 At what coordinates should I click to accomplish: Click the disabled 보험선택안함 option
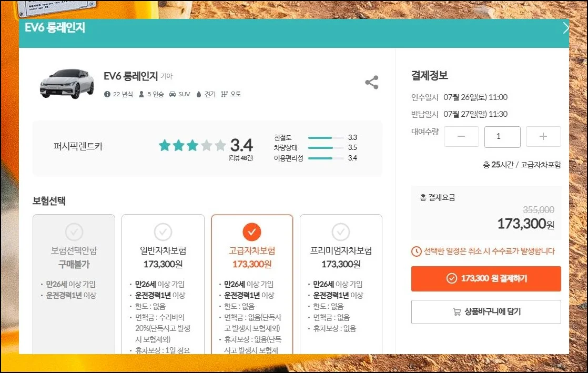pos(74,232)
